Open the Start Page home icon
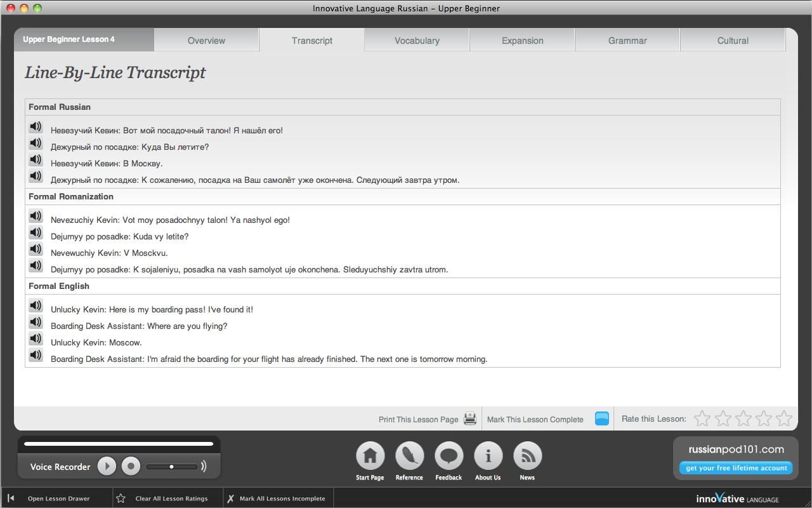This screenshot has height=508, width=812. pos(370,456)
